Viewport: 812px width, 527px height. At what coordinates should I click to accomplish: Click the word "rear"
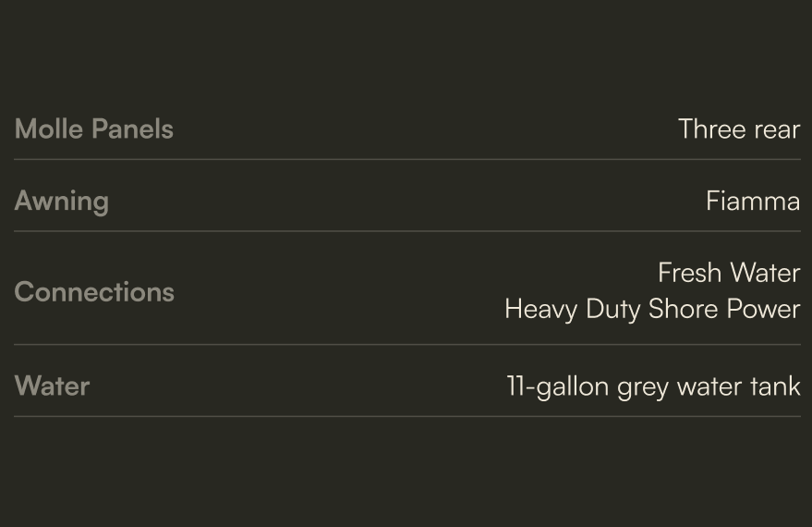[777, 129]
